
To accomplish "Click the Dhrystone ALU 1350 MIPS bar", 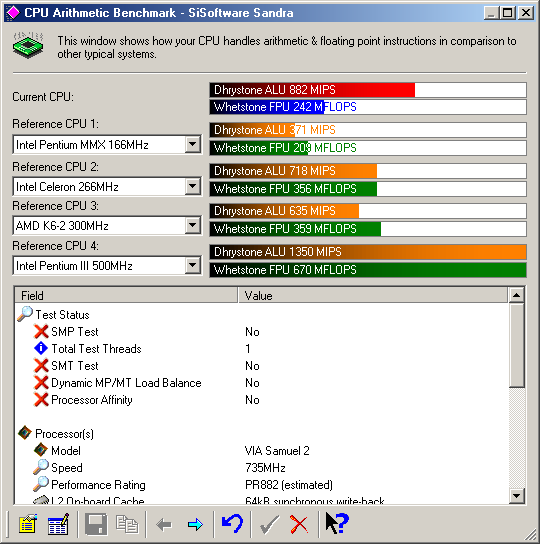I will click(368, 252).
